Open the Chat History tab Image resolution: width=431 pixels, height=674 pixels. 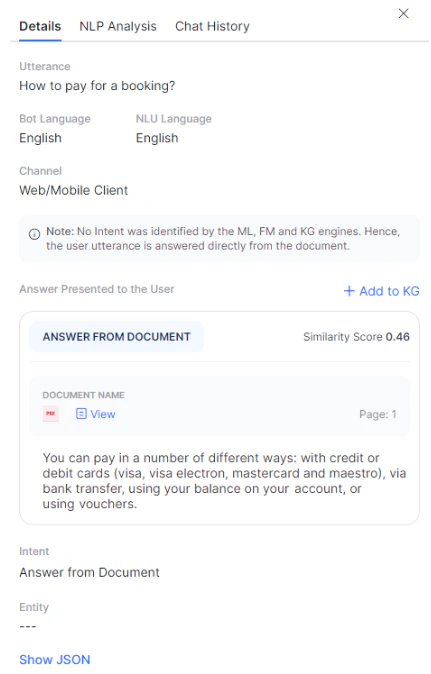[x=212, y=26]
